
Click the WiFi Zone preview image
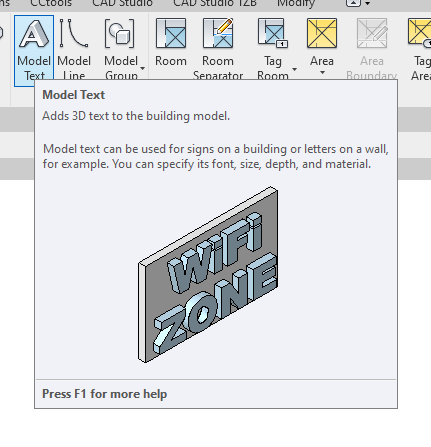pyautogui.click(x=208, y=274)
